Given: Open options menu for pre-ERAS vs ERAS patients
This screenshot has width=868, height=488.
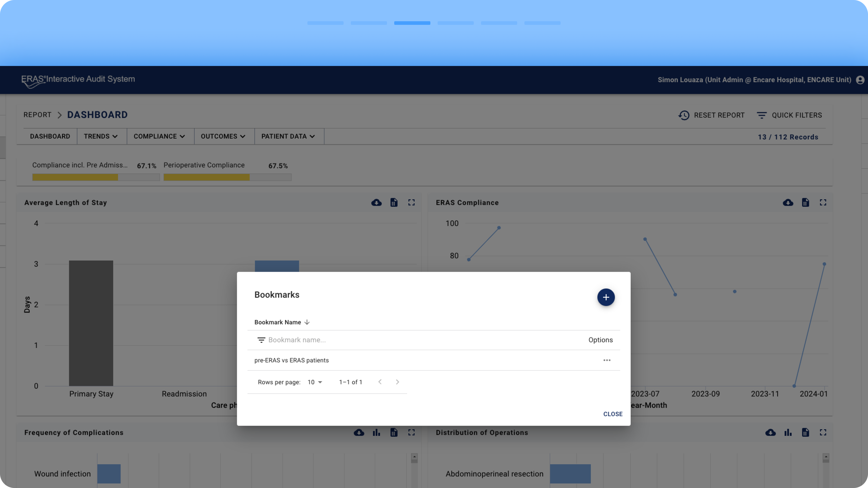Looking at the screenshot, I should 606,360.
